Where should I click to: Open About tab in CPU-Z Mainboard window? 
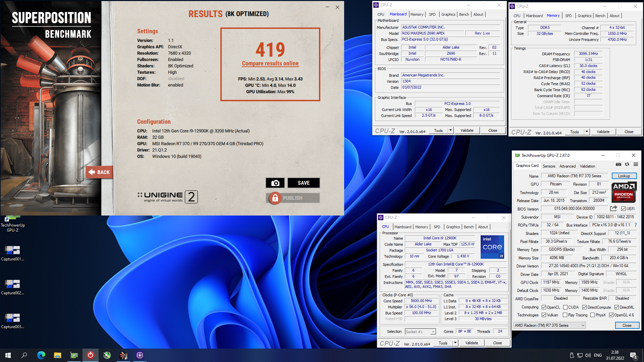coord(478,14)
